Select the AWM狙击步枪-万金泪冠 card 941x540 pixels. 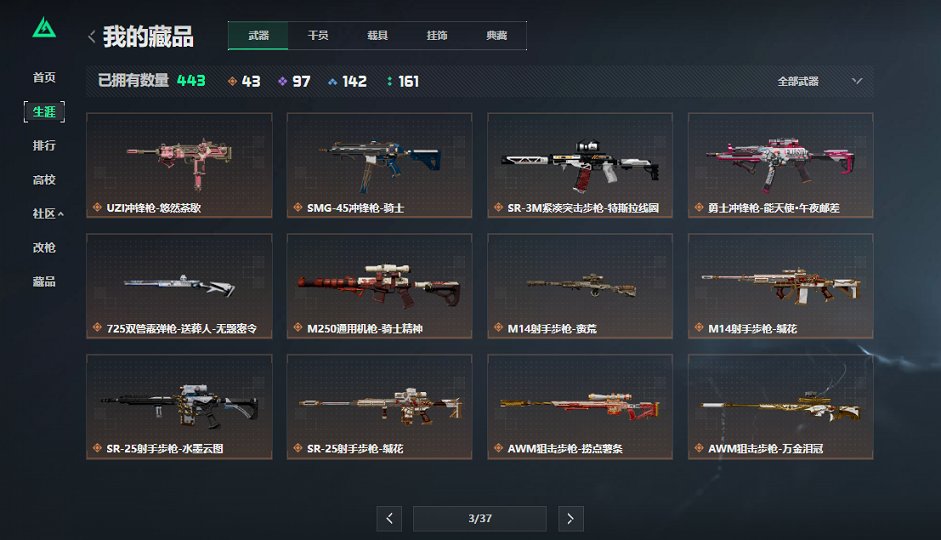(781, 407)
